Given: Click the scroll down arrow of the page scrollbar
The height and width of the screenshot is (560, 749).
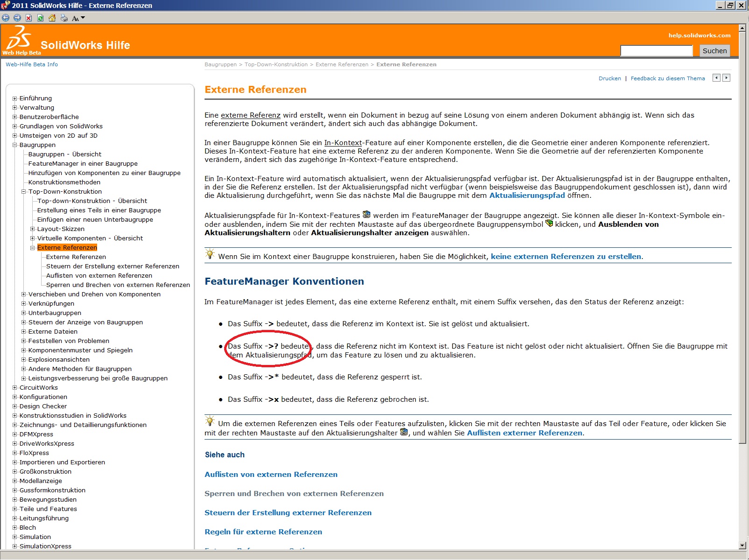Looking at the screenshot, I should [742, 546].
